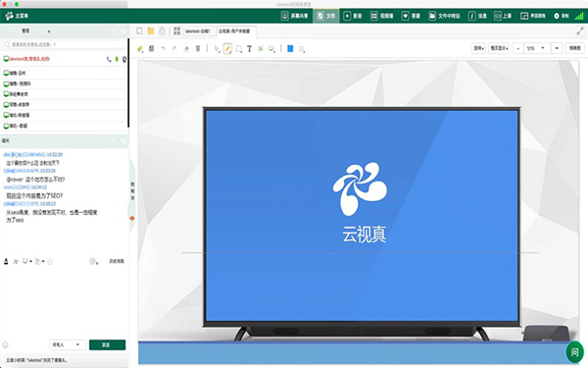Expand the document area to fullscreen
The image size is (588, 368).
click(x=580, y=30)
